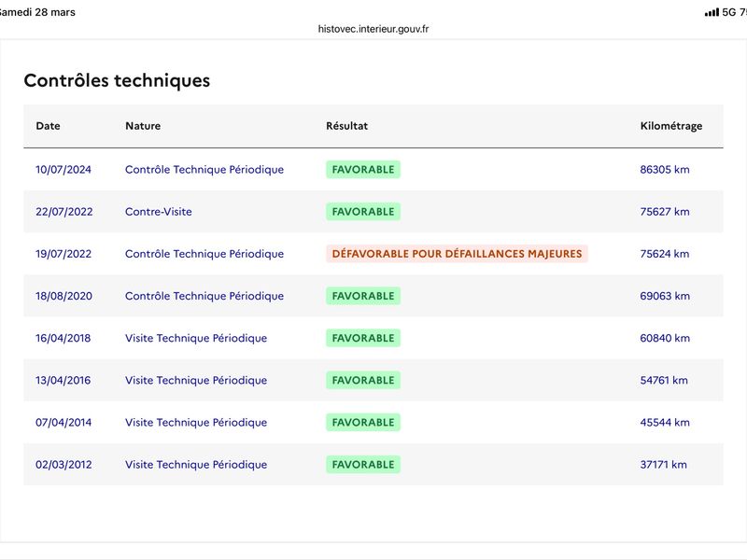Screen dimensions: 747x560
Task: Click the date 16/04/2018
Action: 63,338
